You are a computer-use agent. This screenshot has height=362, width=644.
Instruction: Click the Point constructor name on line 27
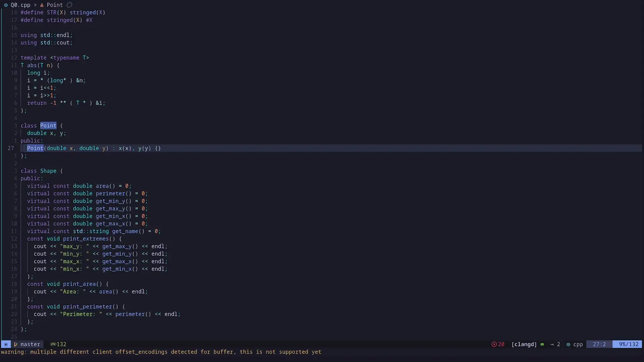35,148
